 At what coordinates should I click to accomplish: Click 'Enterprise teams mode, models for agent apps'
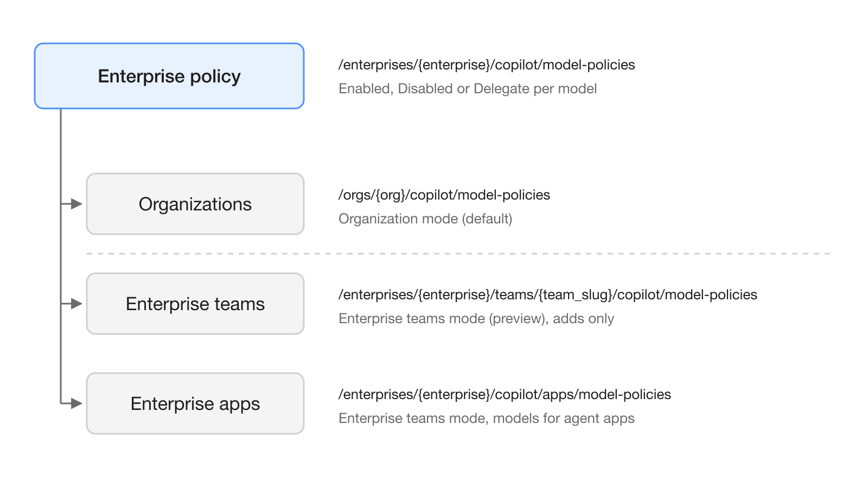point(487,418)
